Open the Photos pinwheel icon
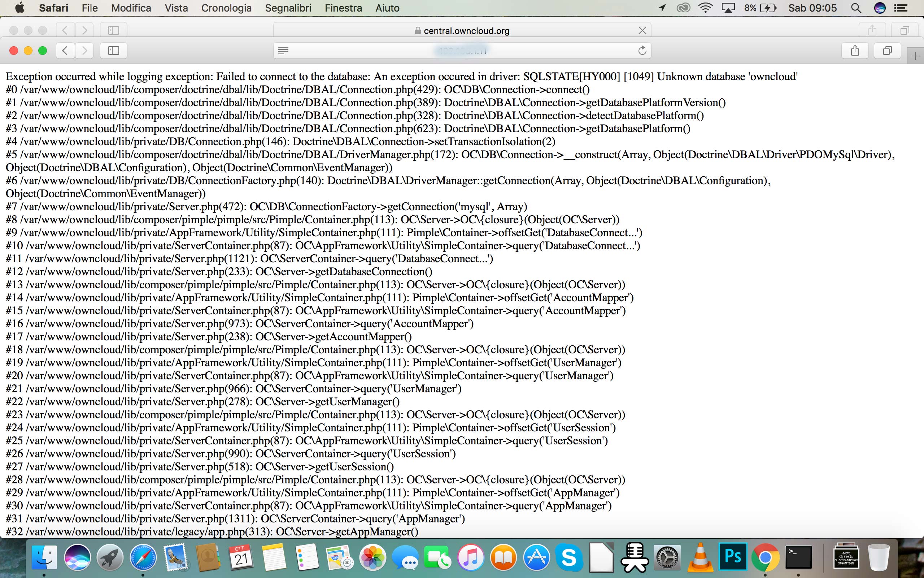The image size is (924, 578). (x=372, y=557)
